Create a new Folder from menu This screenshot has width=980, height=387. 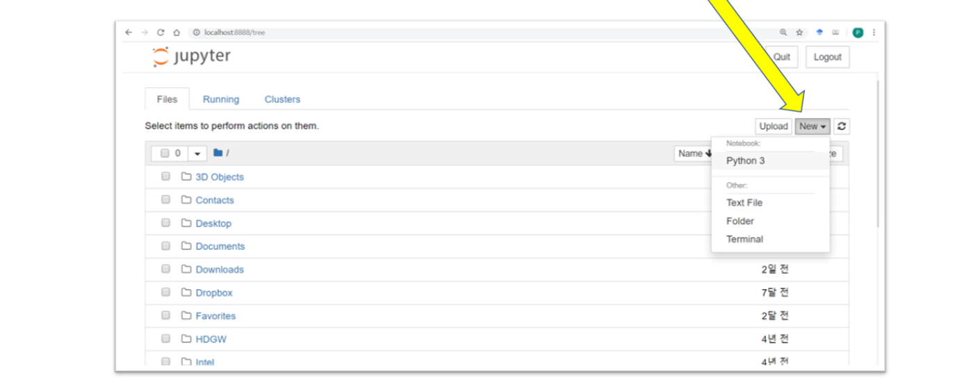pyautogui.click(x=770, y=221)
